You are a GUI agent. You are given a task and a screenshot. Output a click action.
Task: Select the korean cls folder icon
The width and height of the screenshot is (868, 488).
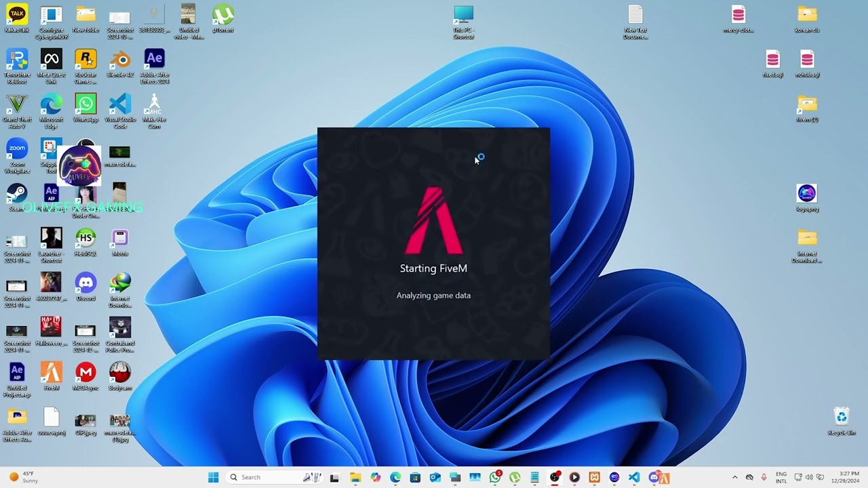(x=807, y=19)
